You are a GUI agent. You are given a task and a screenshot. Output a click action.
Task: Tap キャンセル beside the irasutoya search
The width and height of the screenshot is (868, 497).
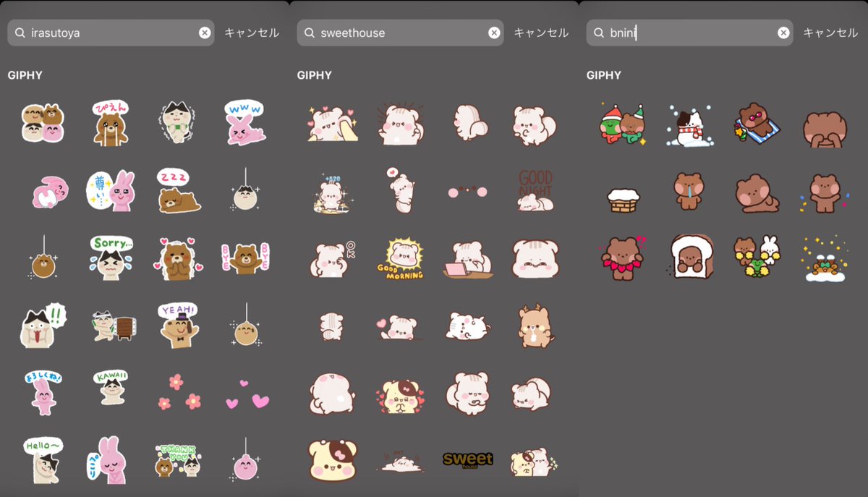pos(252,33)
